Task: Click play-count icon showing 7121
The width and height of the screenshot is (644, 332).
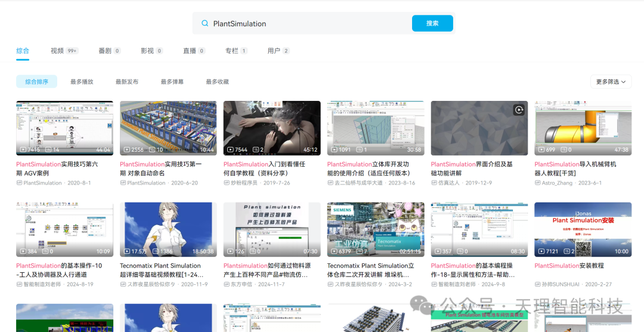Action: [541, 251]
